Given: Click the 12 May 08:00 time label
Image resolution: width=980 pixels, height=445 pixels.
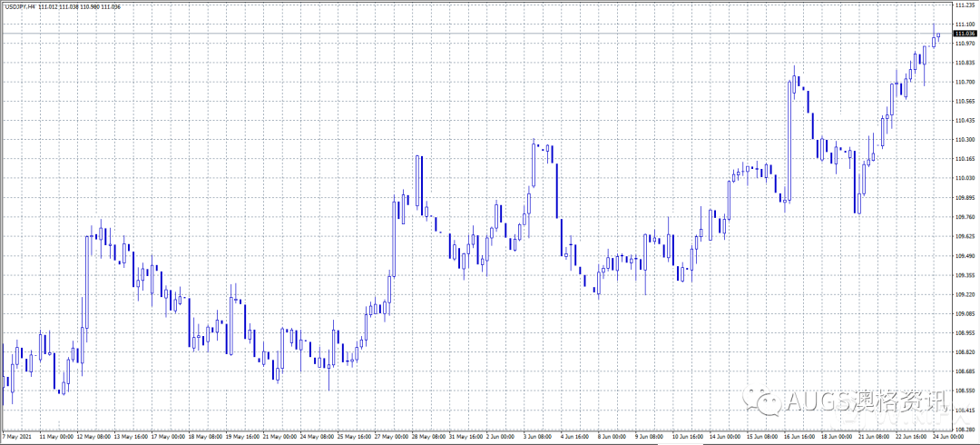Looking at the screenshot, I should click(x=93, y=437).
